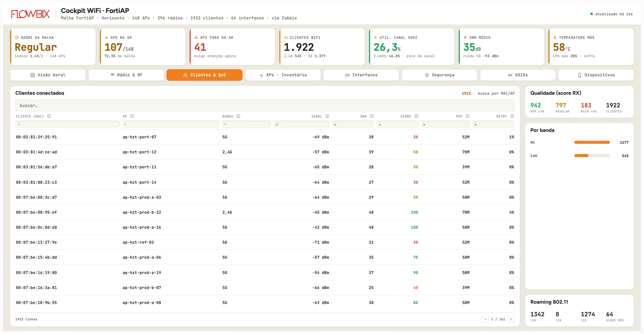Open the Dispositivos tab
Screen dimensions: 644x334
(596, 75)
